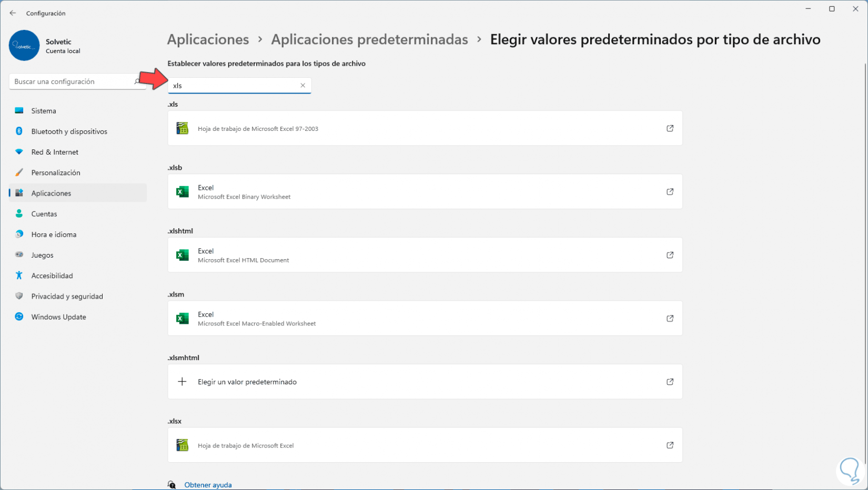Open external link icon for .xlshtml row

point(670,255)
